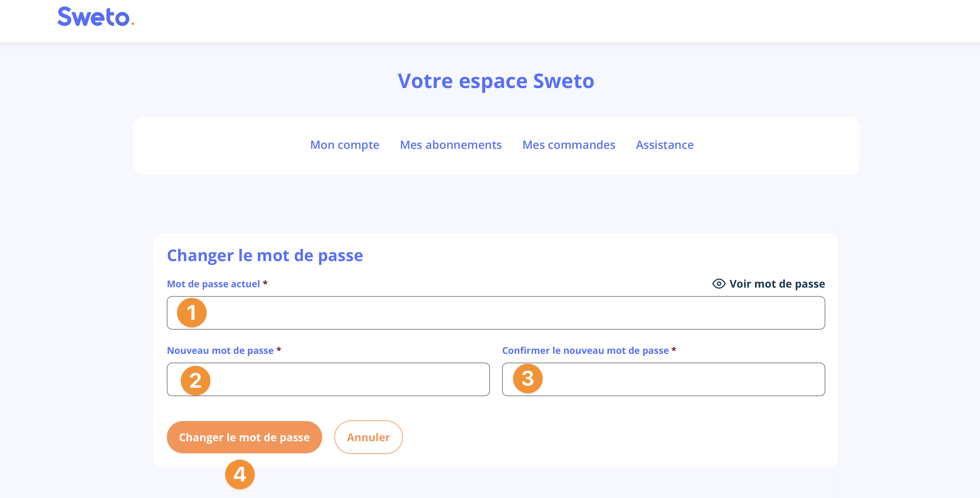Screen dimensions: 980x498
Task: Open the Mon compte tab
Action: (344, 145)
